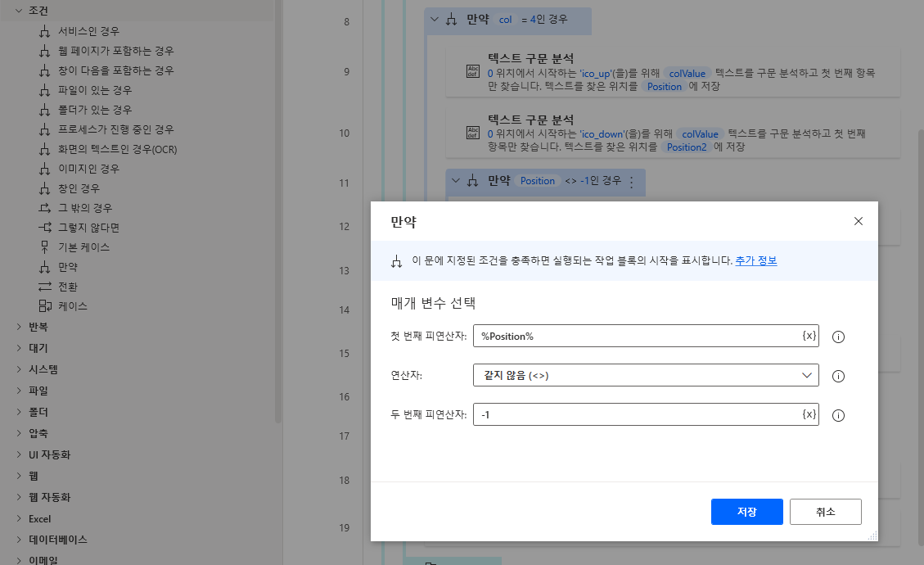The height and width of the screenshot is (565, 924).
Task: Click 저장 to save the condition
Action: point(746,511)
